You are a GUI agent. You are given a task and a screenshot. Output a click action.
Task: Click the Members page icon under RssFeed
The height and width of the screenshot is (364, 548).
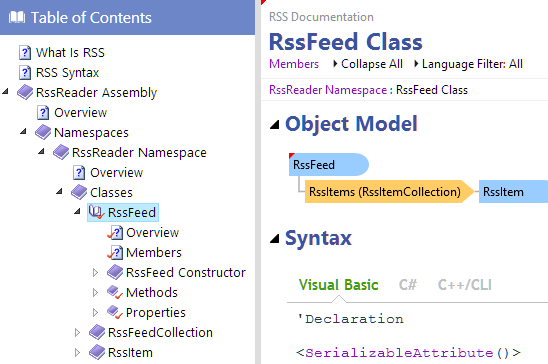click(115, 253)
